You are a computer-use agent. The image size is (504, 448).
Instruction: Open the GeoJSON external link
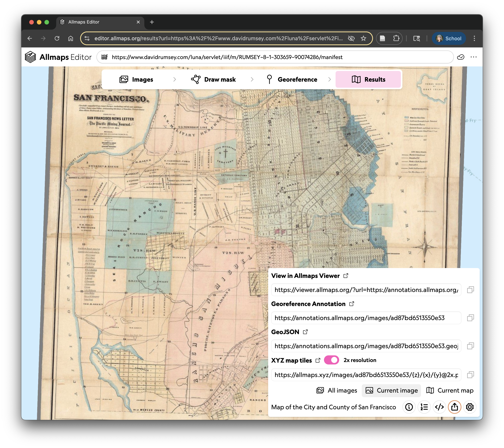[305, 332]
